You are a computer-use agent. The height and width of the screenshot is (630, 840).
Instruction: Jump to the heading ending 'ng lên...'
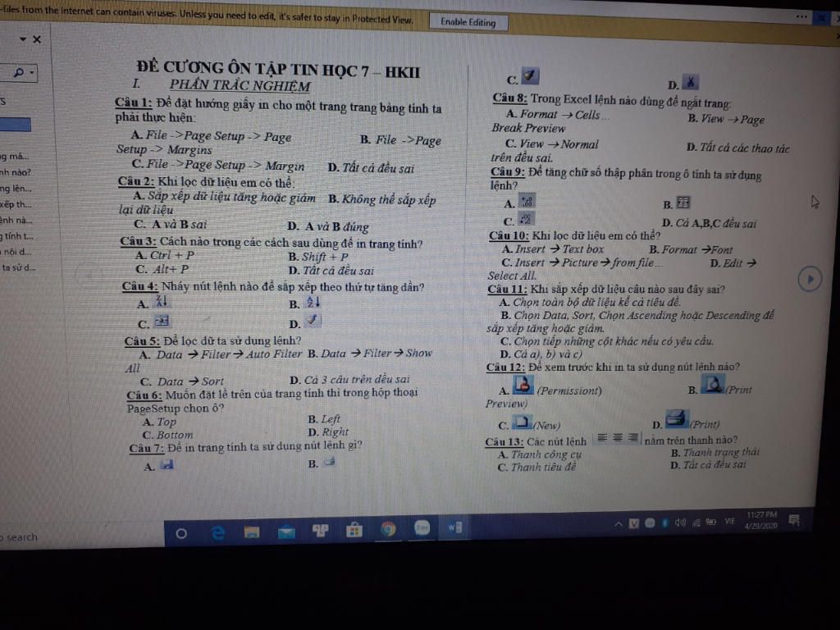[x=16, y=189]
